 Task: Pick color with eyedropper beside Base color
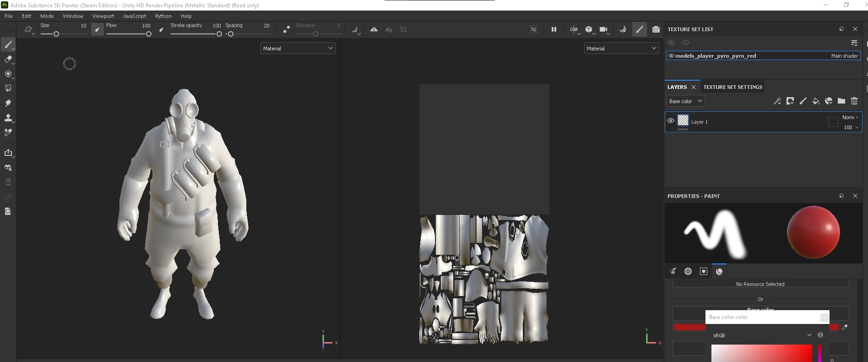(845, 327)
